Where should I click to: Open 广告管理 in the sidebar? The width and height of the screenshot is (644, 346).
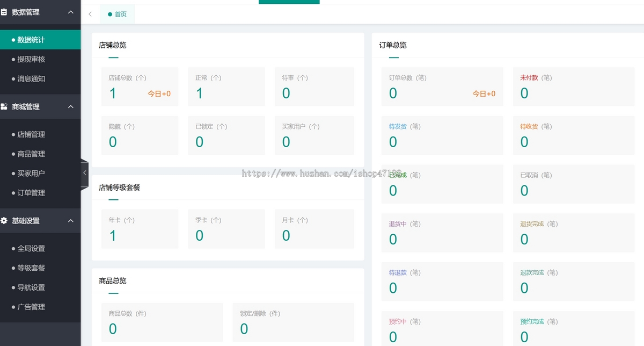click(x=40, y=307)
